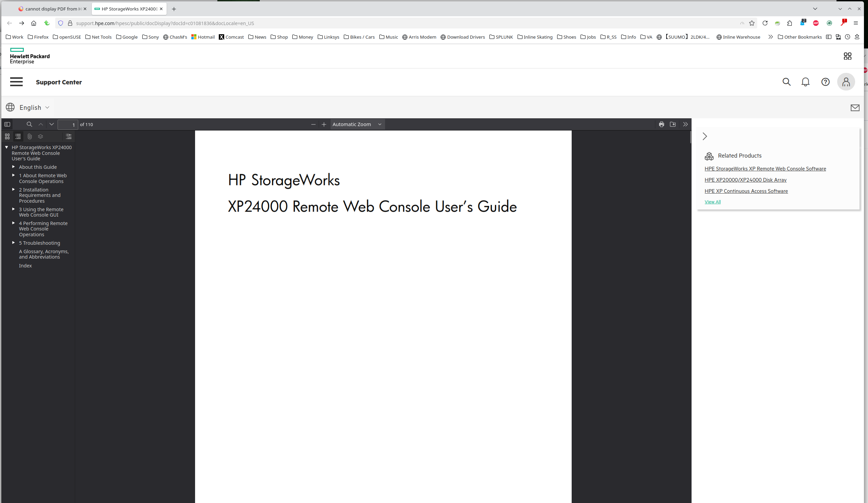Open the Index outline entry
868x503 pixels.
pos(25,266)
